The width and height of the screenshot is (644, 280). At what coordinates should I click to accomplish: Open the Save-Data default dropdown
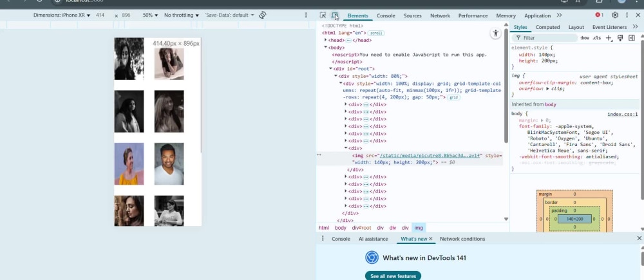pos(229,15)
